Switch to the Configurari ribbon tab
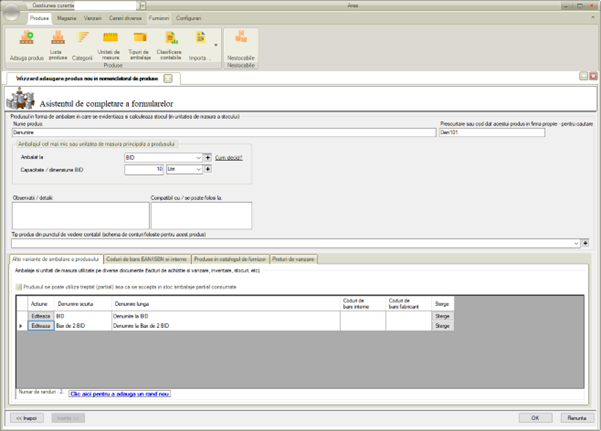Image resolution: width=601 pixels, height=431 pixels. 188,18
